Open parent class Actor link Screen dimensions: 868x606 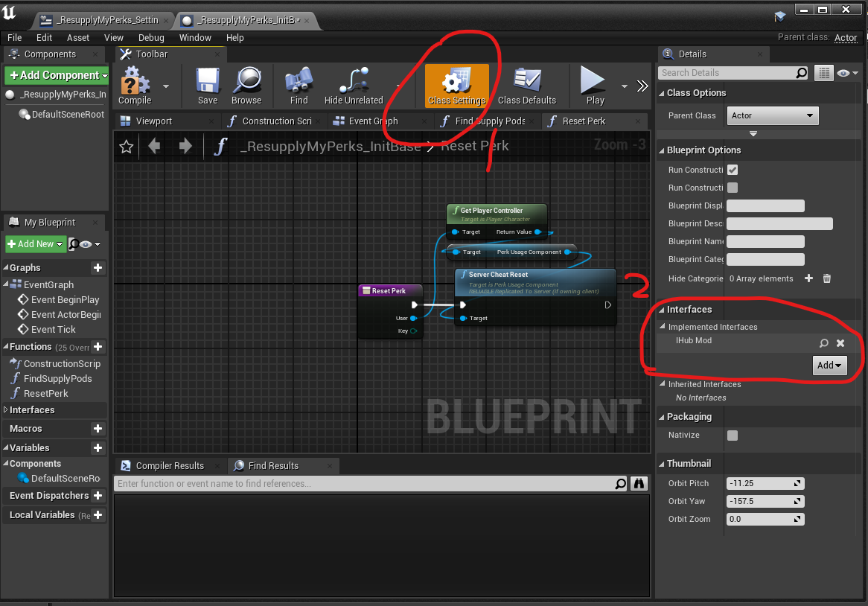point(846,38)
